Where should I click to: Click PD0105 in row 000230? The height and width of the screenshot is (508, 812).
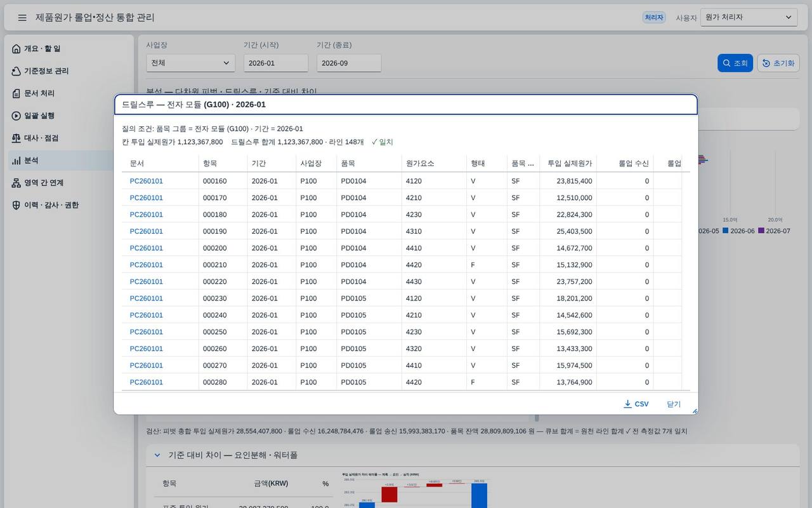[x=353, y=298]
